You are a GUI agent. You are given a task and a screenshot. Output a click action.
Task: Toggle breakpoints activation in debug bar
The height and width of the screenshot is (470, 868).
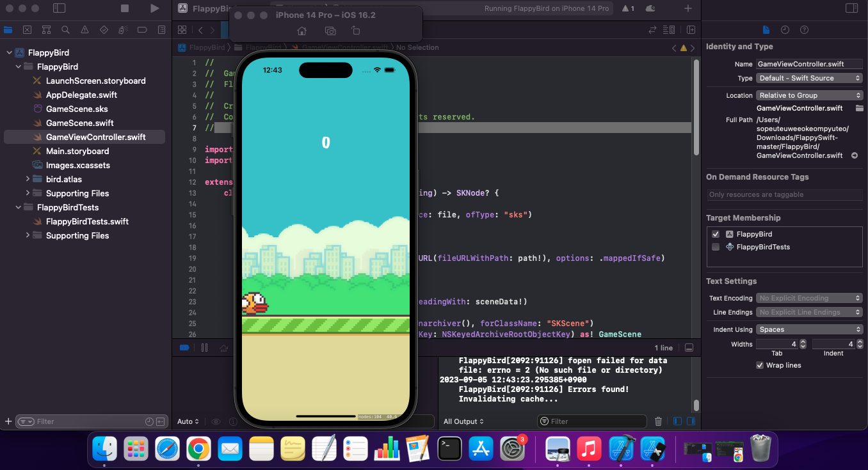coord(184,348)
